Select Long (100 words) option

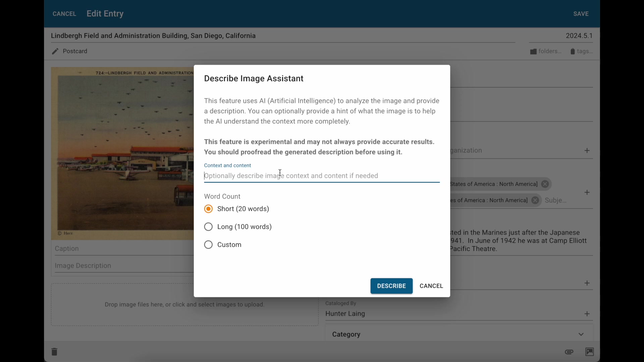coord(208,227)
